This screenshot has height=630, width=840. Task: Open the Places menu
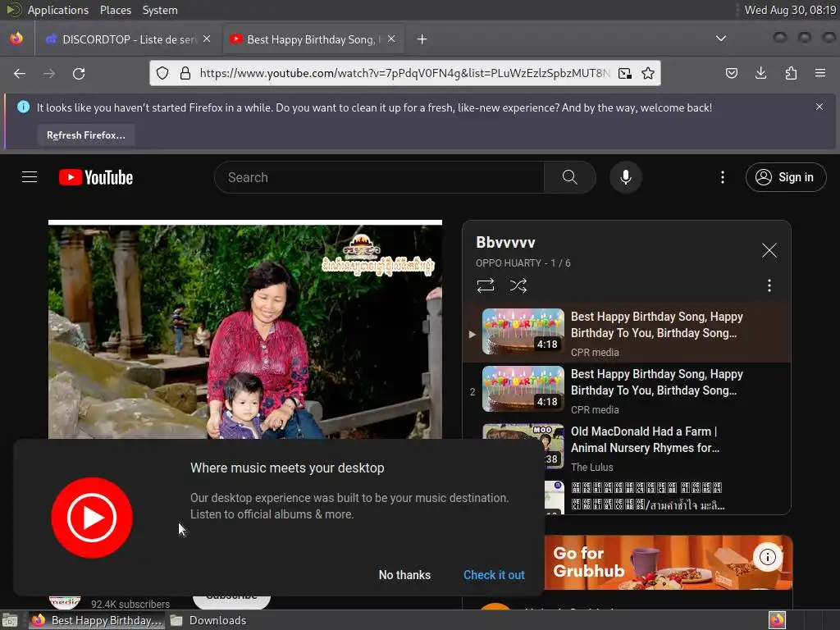click(116, 10)
